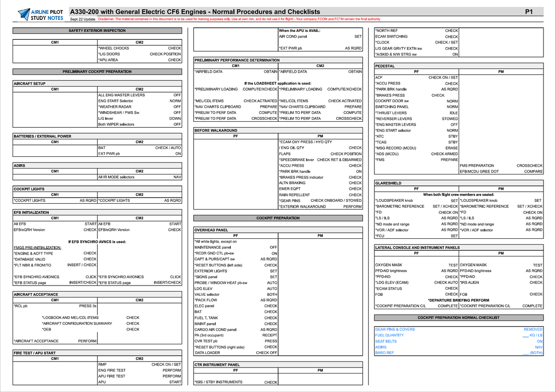Click the Sept 22 Update text
Screen dimensions: 556x392
(82, 18)
